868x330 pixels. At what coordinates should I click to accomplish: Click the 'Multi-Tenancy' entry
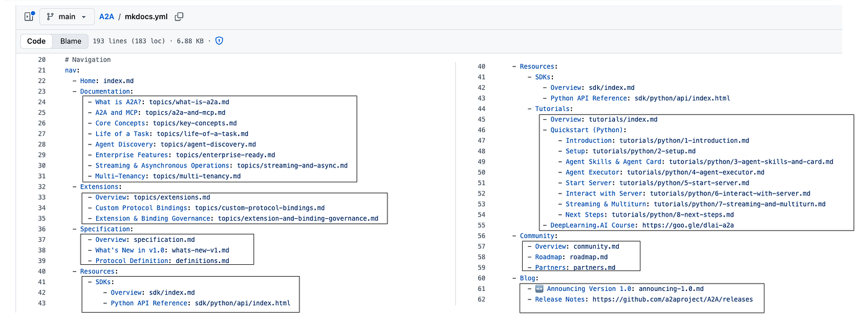pos(164,176)
